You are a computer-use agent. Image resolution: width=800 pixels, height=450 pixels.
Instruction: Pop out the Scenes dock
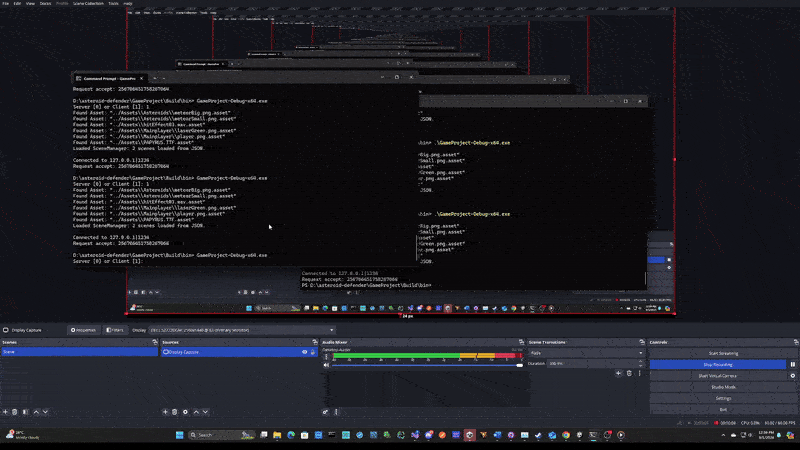(x=155, y=342)
